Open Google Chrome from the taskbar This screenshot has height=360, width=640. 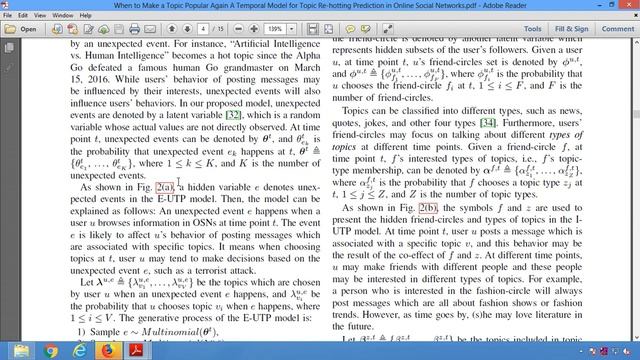(51, 351)
